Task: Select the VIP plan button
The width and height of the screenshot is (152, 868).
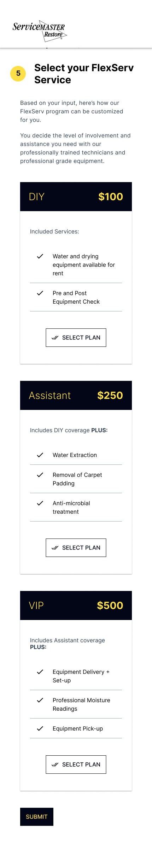Action: click(x=76, y=765)
